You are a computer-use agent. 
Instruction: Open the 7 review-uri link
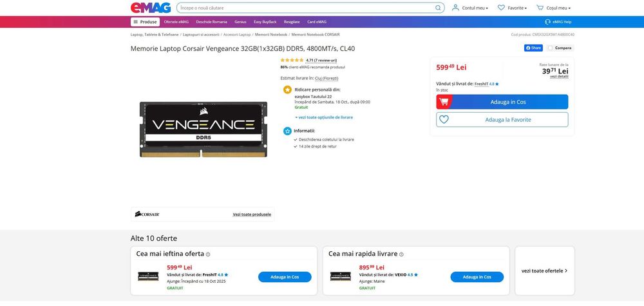coord(321,60)
